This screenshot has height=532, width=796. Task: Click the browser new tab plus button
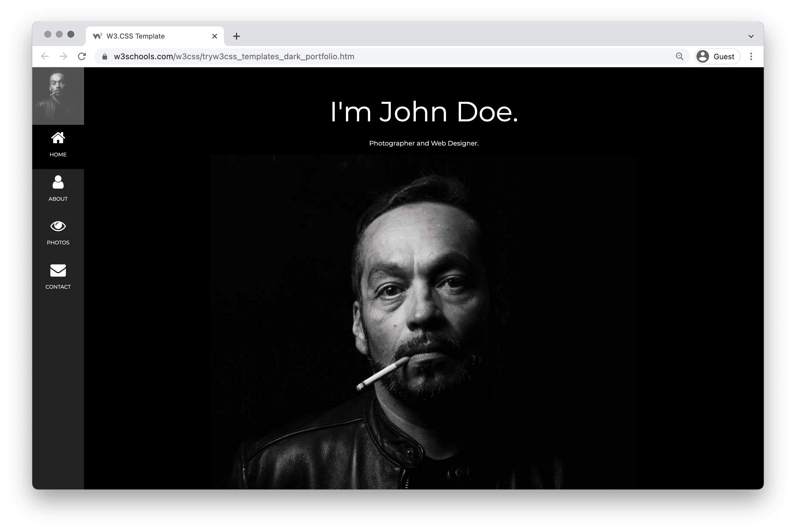(236, 36)
